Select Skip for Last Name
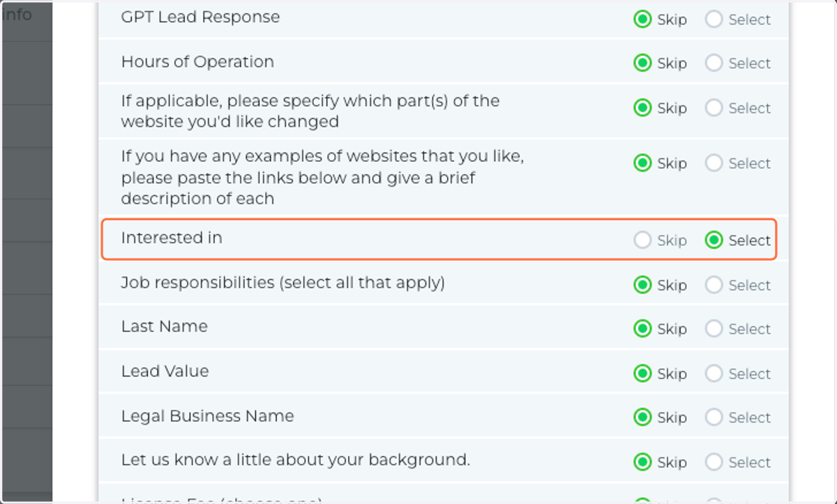The image size is (837, 504). click(x=642, y=329)
